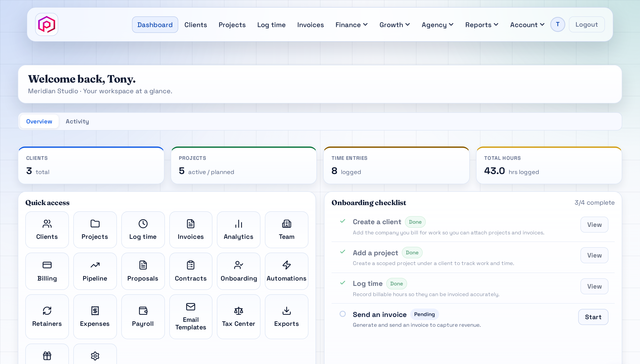640x364 pixels.
Task: Click the Create a client checkmark
Action: tap(342, 221)
